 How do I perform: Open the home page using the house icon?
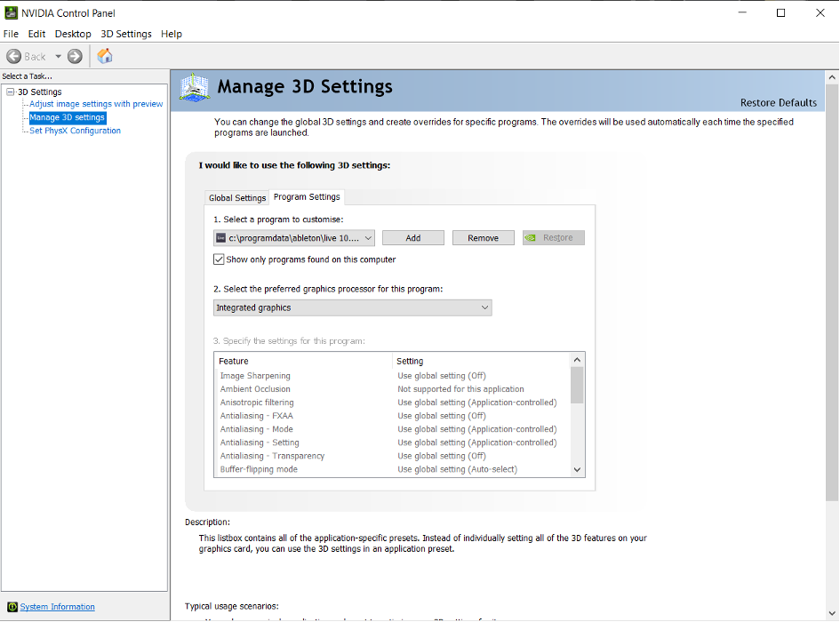tap(104, 55)
